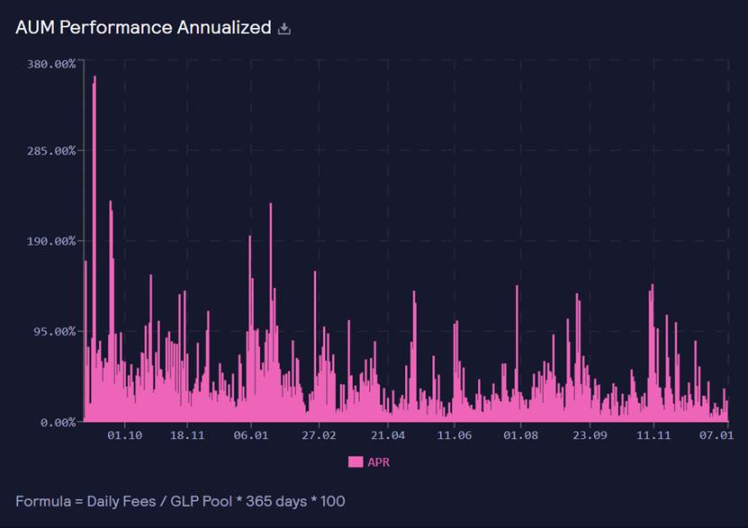Image resolution: width=748 pixels, height=528 pixels.
Task: Click the 380.00% y-axis label
Action: point(51,64)
